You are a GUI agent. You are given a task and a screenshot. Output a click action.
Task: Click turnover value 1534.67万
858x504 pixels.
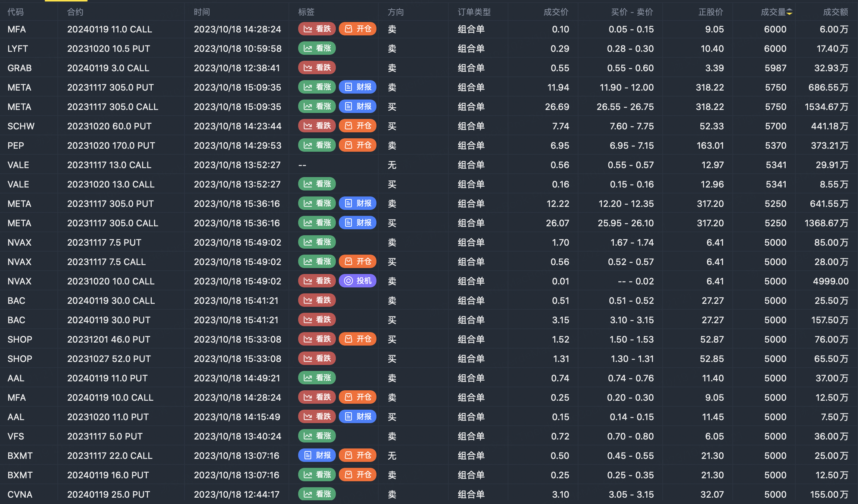click(x=827, y=107)
